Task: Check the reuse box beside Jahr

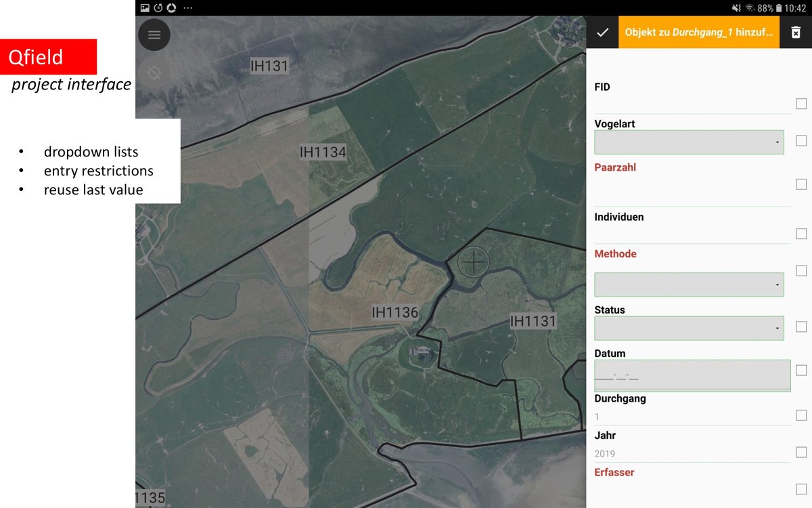Action: pos(801,452)
